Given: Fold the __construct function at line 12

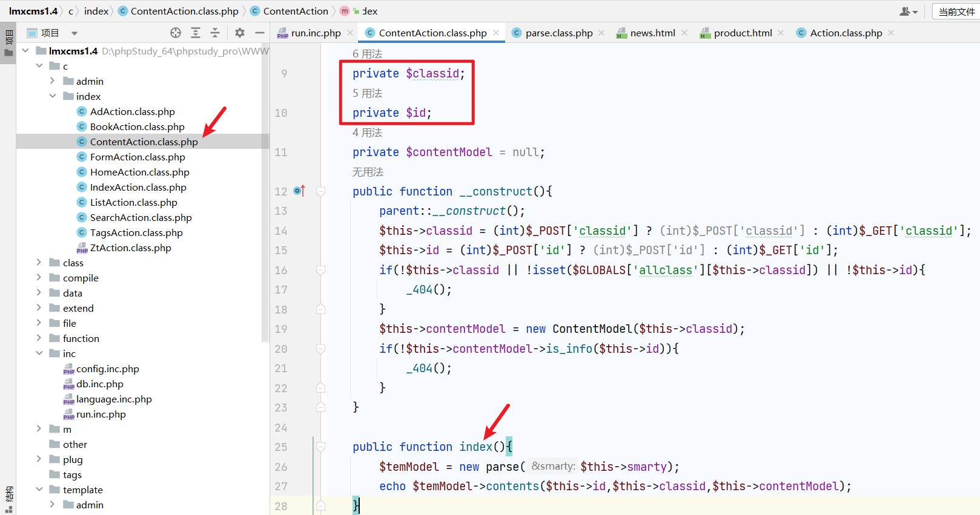Looking at the screenshot, I should pos(321,191).
